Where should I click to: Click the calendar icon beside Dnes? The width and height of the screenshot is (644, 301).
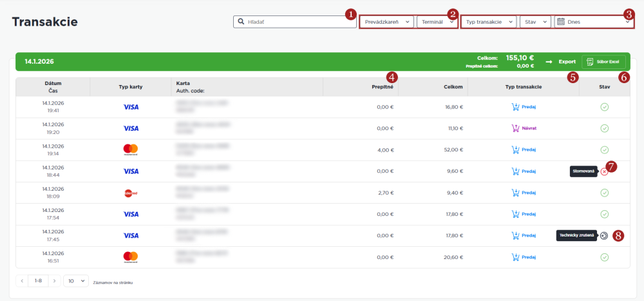coord(561,22)
